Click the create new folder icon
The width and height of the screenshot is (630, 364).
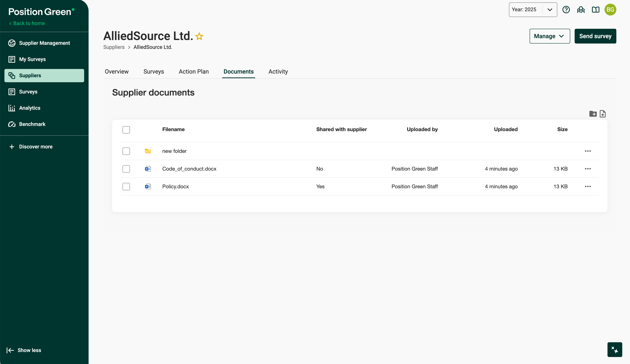click(593, 114)
